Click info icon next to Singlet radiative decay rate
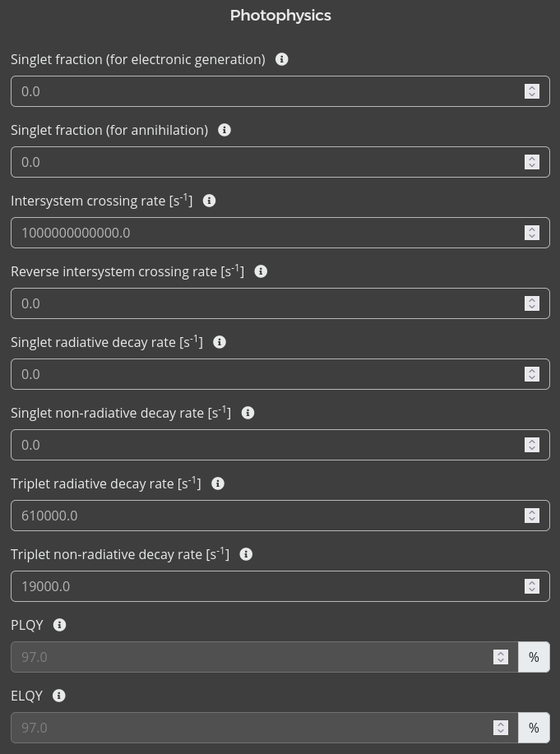Viewport: 560px width, 754px height. click(x=220, y=342)
